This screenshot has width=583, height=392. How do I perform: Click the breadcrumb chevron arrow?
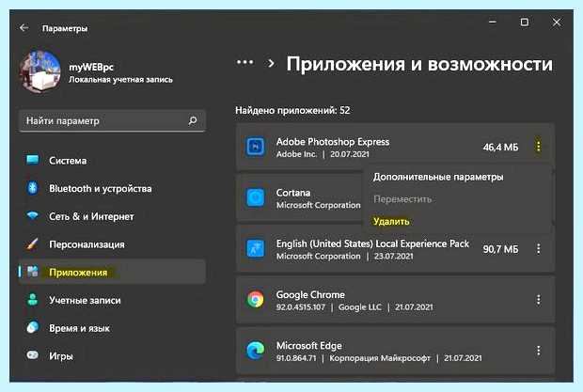click(272, 64)
